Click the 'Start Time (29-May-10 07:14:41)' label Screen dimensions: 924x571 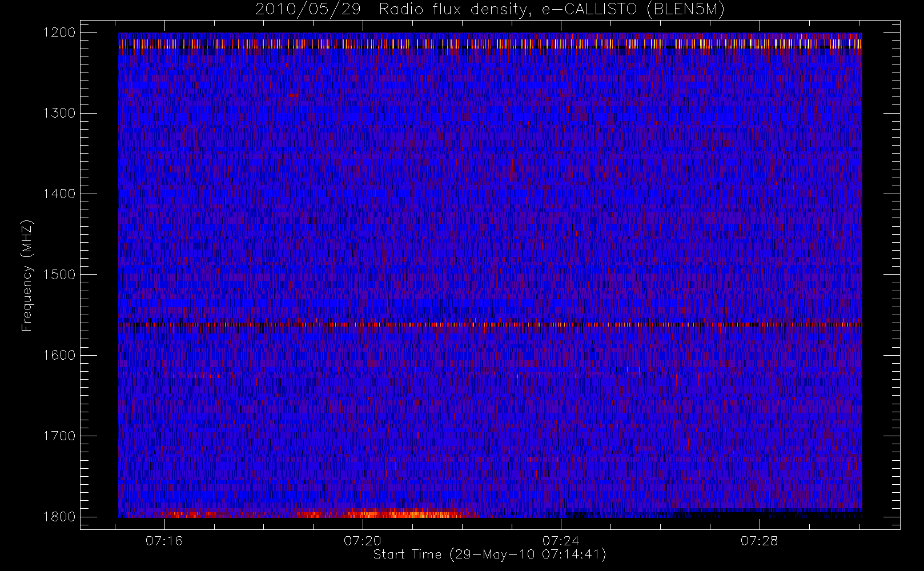click(x=490, y=554)
